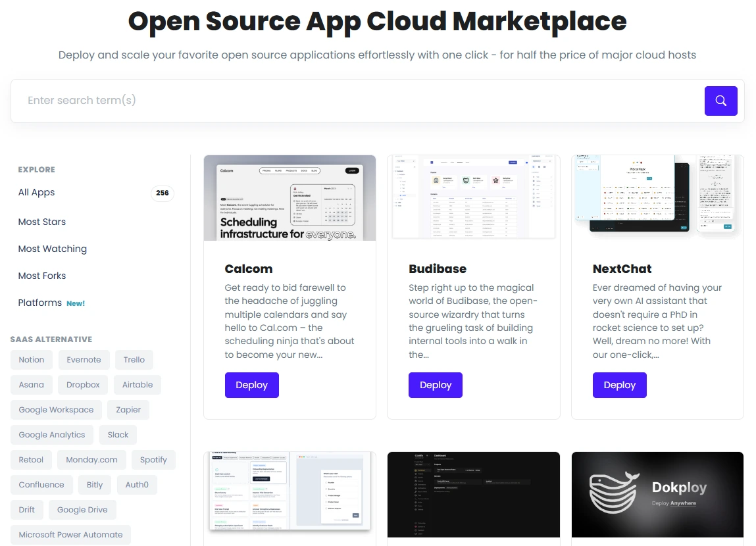Select the Confluence tag
The image size is (756, 546).
point(41,485)
